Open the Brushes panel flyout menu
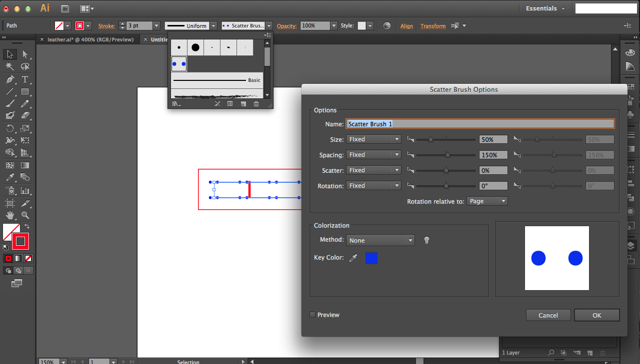The width and height of the screenshot is (640, 364). (x=268, y=35)
